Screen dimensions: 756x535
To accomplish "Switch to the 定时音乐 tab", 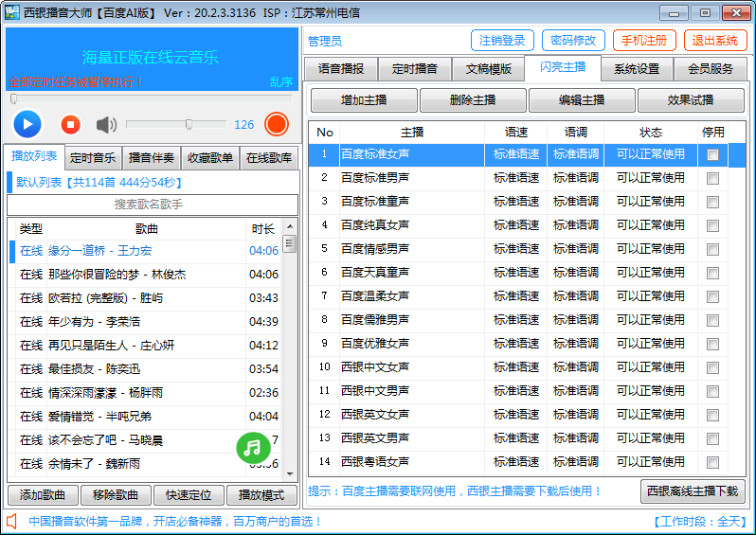I will click(93, 158).
